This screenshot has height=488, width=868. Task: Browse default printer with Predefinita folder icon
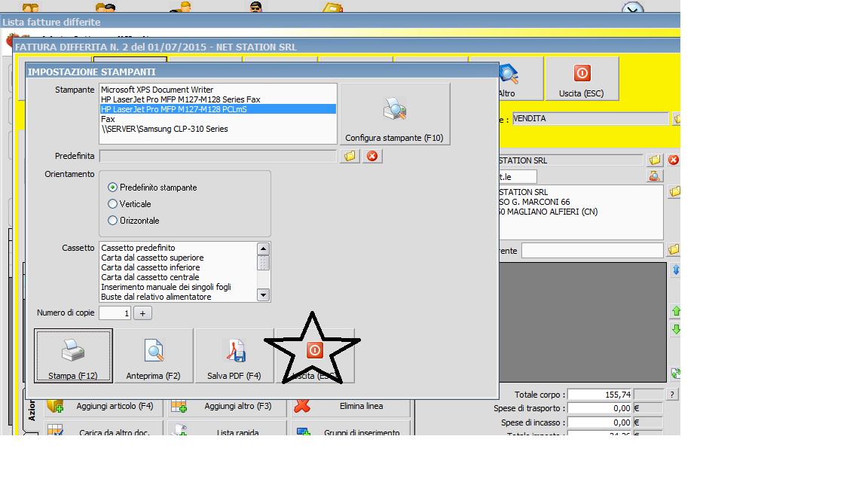click(x=350, y=156)
